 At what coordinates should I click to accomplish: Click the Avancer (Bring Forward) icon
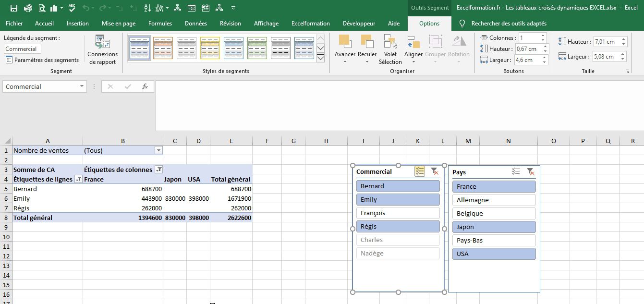345,46
